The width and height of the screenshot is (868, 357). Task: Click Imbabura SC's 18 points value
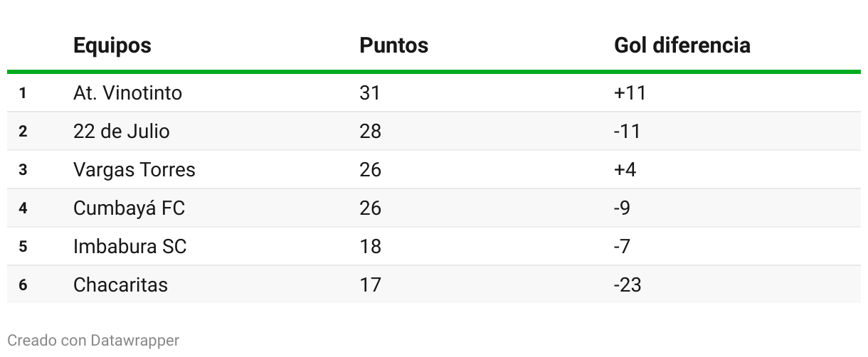coord(370,247)
